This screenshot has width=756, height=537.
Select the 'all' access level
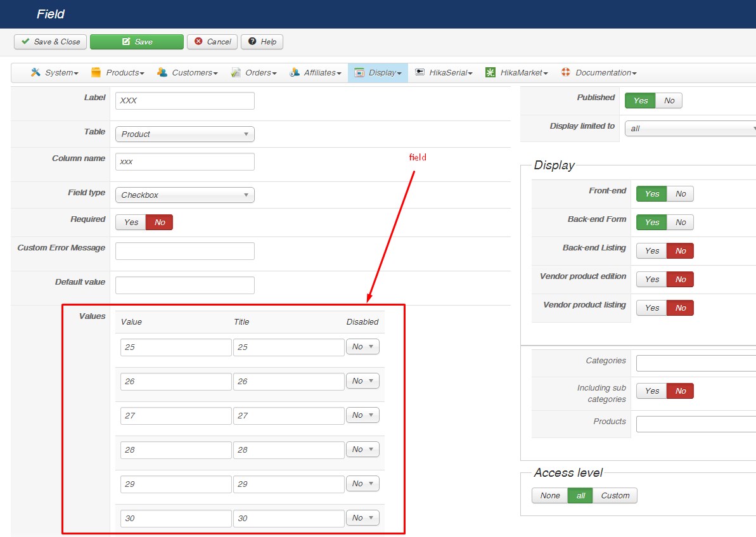coord(581,496)
